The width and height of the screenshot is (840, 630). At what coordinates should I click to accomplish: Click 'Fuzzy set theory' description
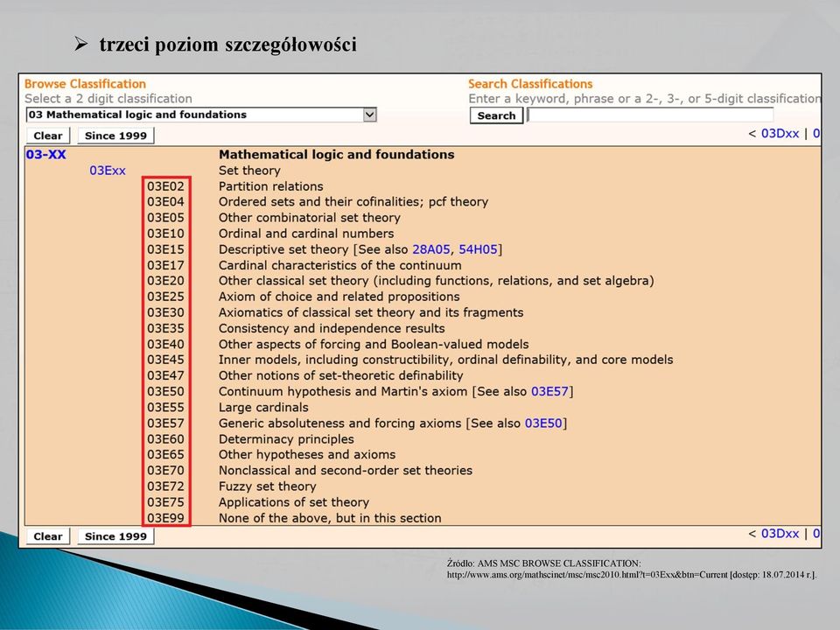click(x=268, y=486)
